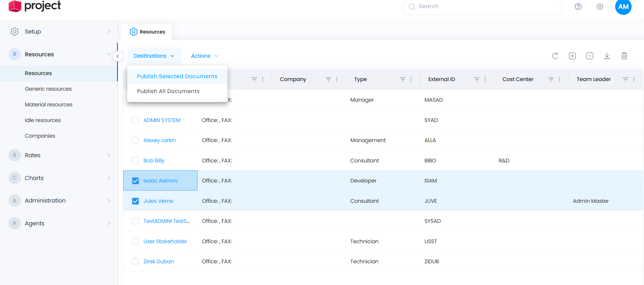
Task: Click the add (plus square) icon
Action: [x=572, y=56]
